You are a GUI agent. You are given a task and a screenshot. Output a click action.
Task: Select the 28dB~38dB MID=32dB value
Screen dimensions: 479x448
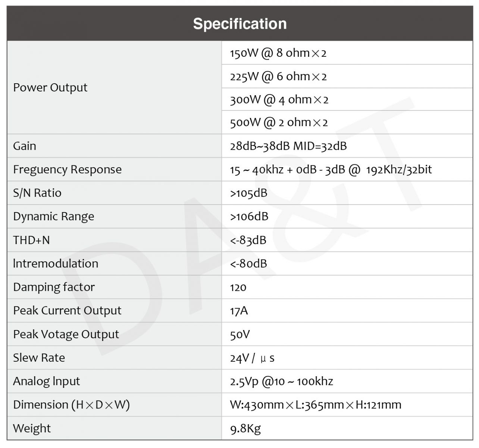point(288,146)
